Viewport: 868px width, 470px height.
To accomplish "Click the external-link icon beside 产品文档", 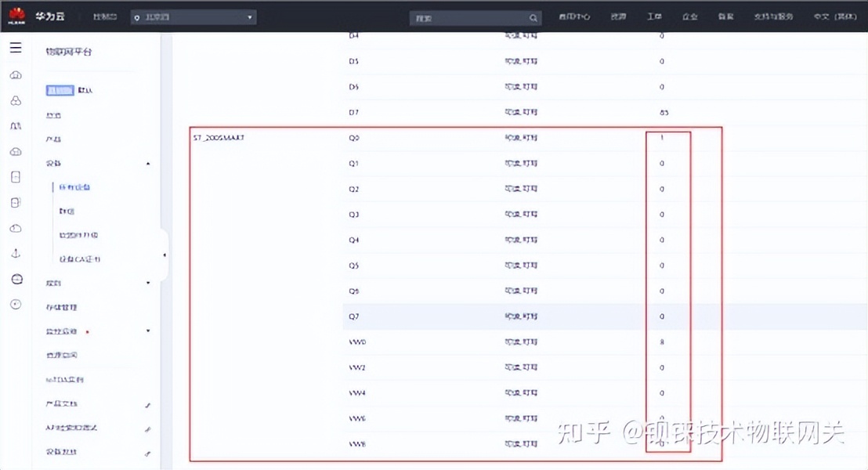I will (148, 405).
